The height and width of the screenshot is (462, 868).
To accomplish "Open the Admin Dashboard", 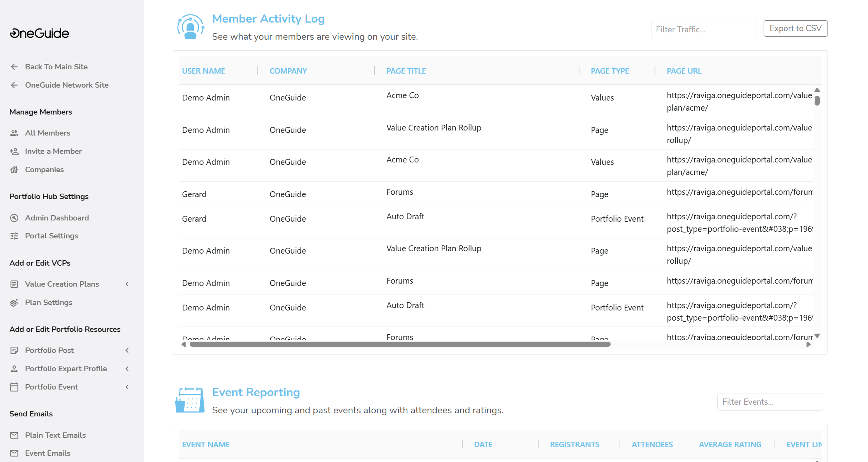I will 57,218.
